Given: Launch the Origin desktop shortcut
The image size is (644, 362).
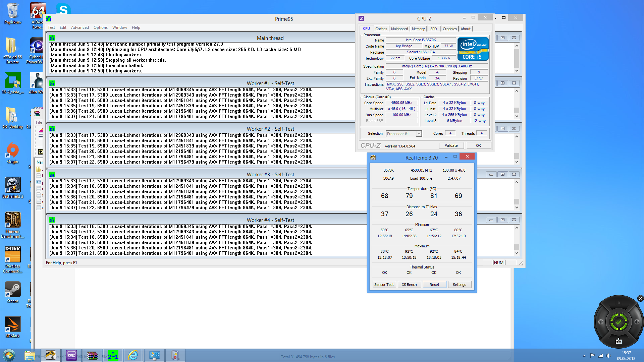Looking at the screenshot, I should click(x=12, y=153).
